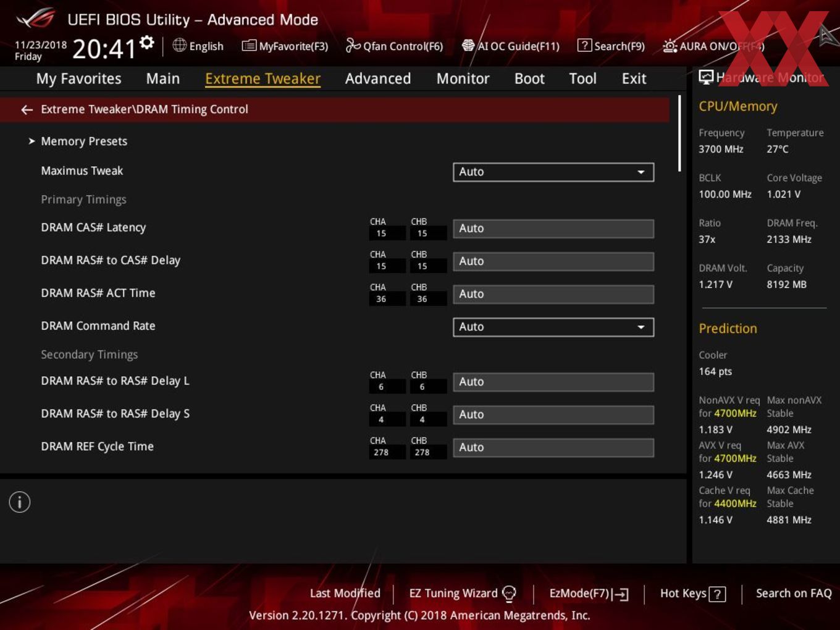Click the Hot Keys question mark box
Screen dimensions: 840x630
point(717,594)
